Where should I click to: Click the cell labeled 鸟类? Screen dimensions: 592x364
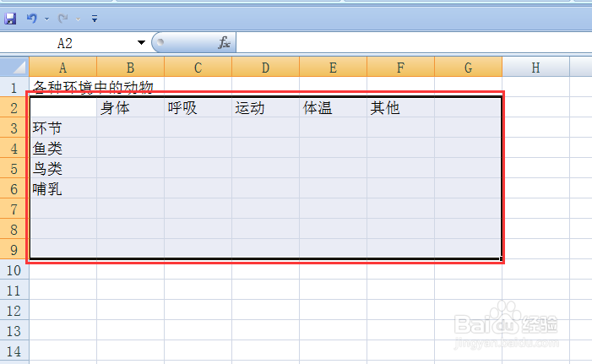(63, 168)
